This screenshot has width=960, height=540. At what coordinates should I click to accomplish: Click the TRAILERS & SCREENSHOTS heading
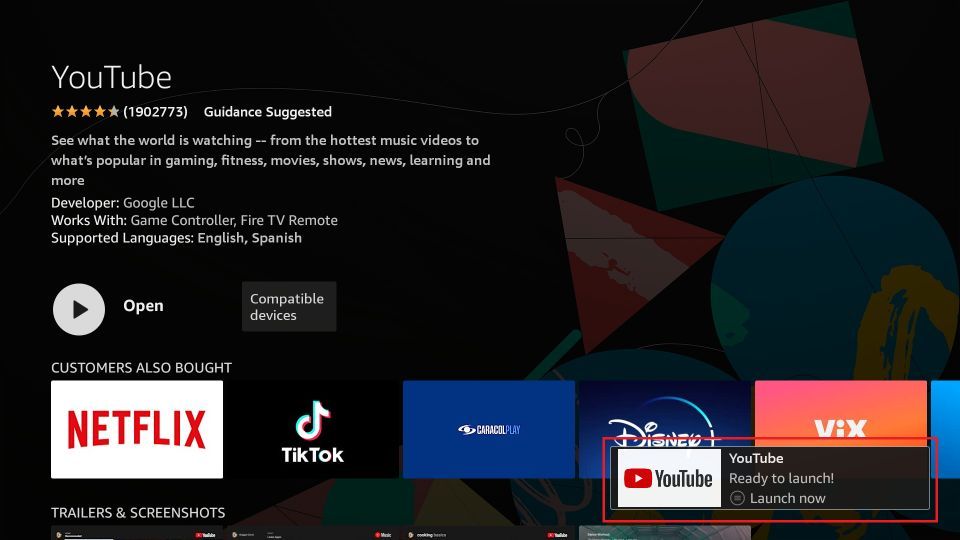pos(138,512)
